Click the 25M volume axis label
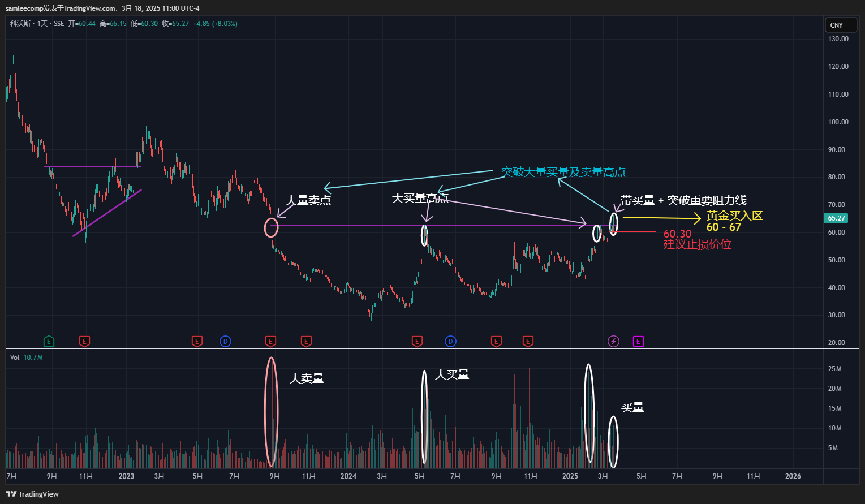This screenshot has height=504, width=865. (835, 369)
